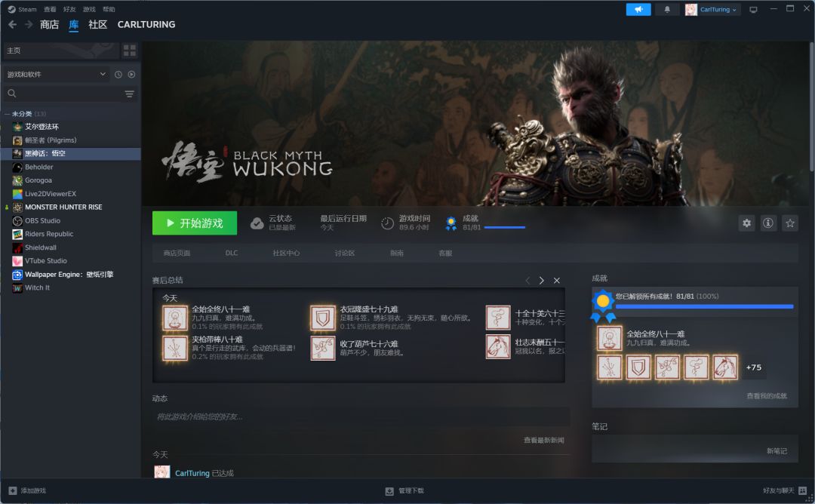Show next post-game summary page
Screen dimensions: 815x504
point(542,281)
